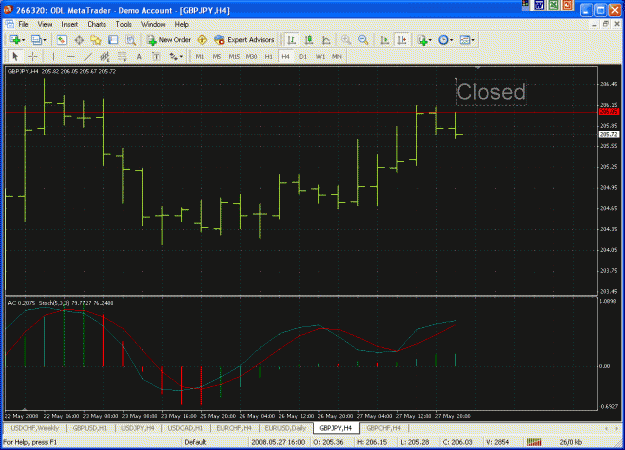Open PowerPoint from the Office shortcut bar
625x450 pixels.
click(x=567, y=5)
